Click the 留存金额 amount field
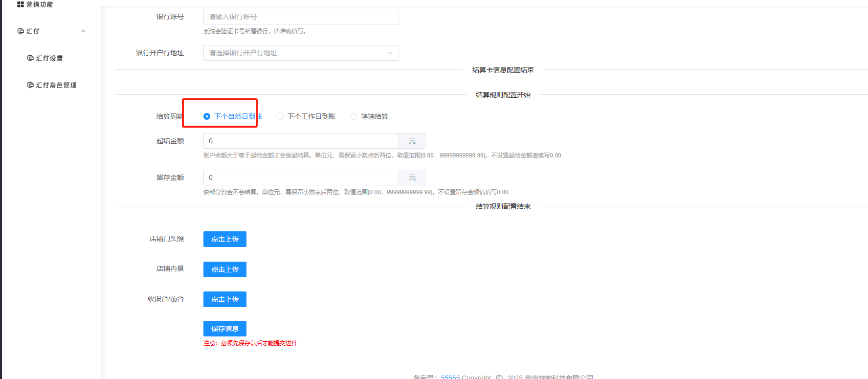868x379 pixels. click(x=301, y=178)
